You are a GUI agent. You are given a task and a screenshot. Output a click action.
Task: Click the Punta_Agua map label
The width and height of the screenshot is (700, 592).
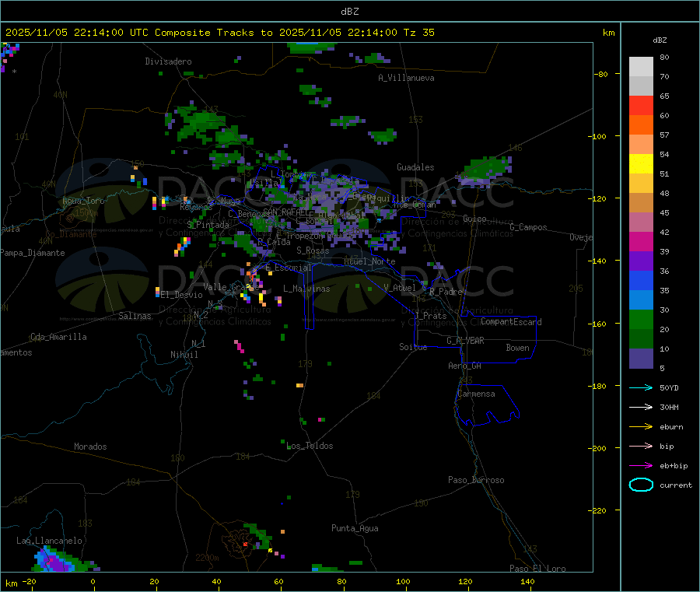pos(355,528)
